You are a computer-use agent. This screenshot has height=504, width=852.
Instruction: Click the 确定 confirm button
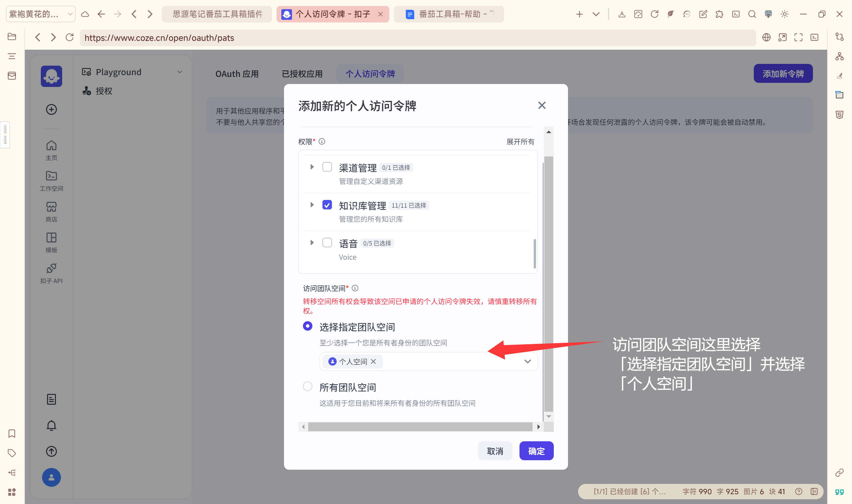536,451
